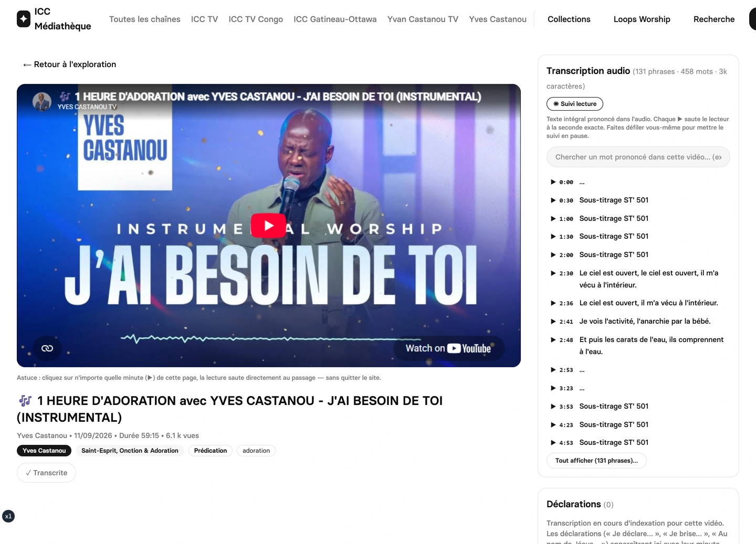
Task: Click the copy link icon on video
Action: [47, 348]
